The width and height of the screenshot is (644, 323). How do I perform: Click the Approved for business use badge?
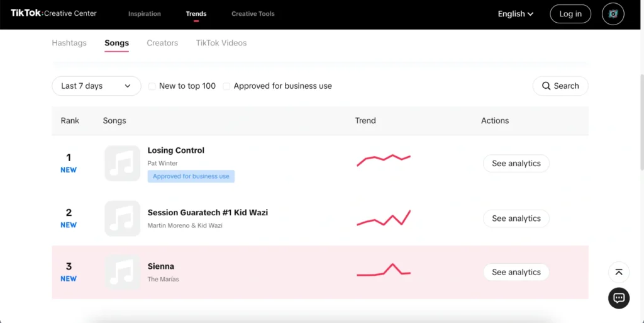[x=191, y=176]
